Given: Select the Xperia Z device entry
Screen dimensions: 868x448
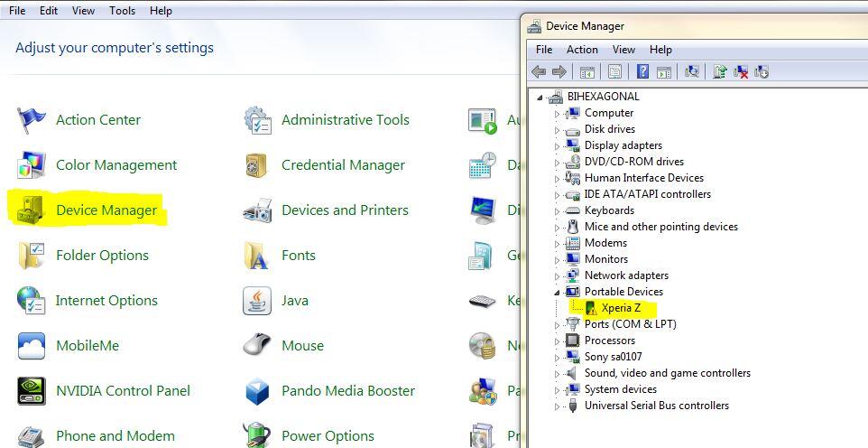Looking at the screenshot, I should pyautogui.click(x=621, y=308).
